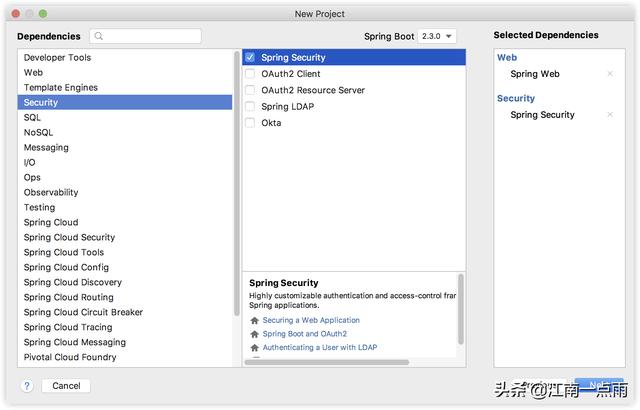Open Authenticating a User with LDAP link

[320, 347]
